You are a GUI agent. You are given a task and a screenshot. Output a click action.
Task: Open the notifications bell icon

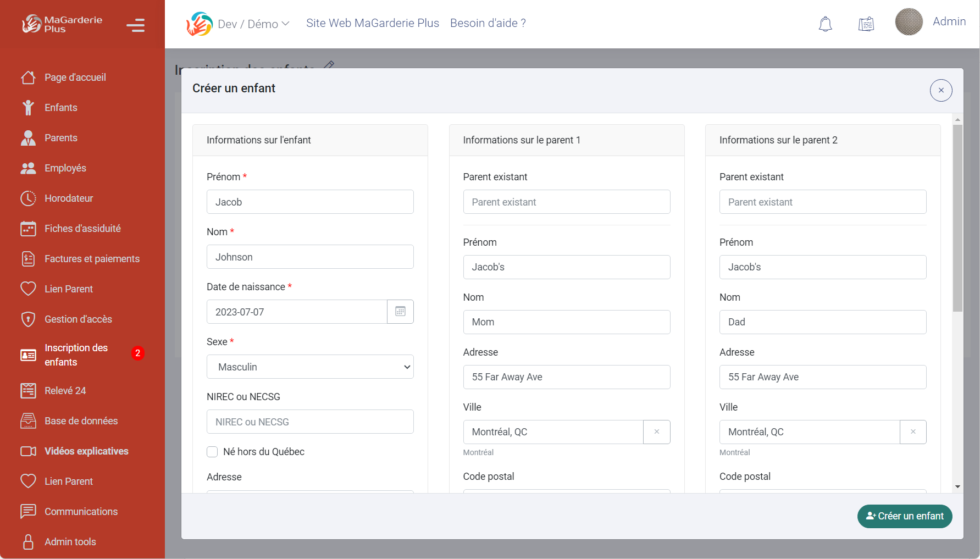click(825, 24)
